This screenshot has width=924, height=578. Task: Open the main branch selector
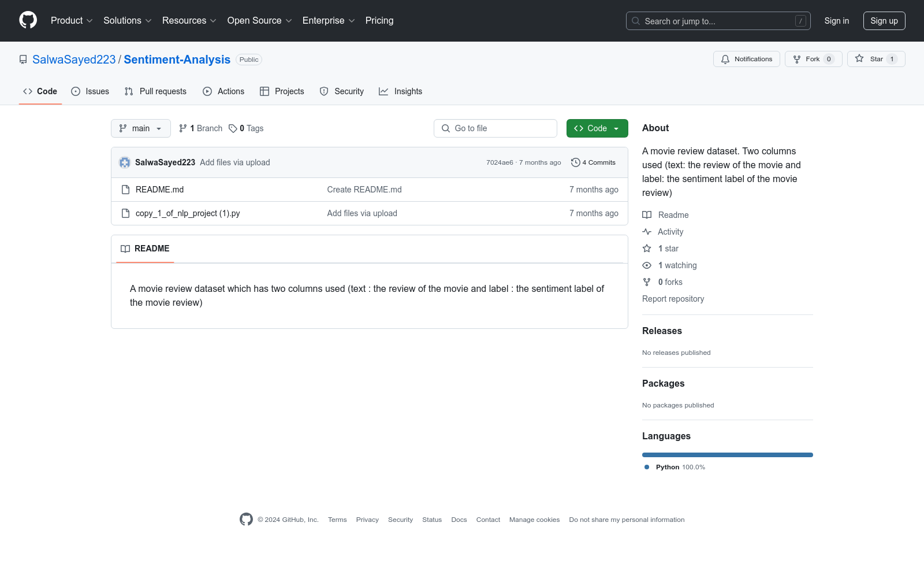pyautogui.click(x=141, y=128)
